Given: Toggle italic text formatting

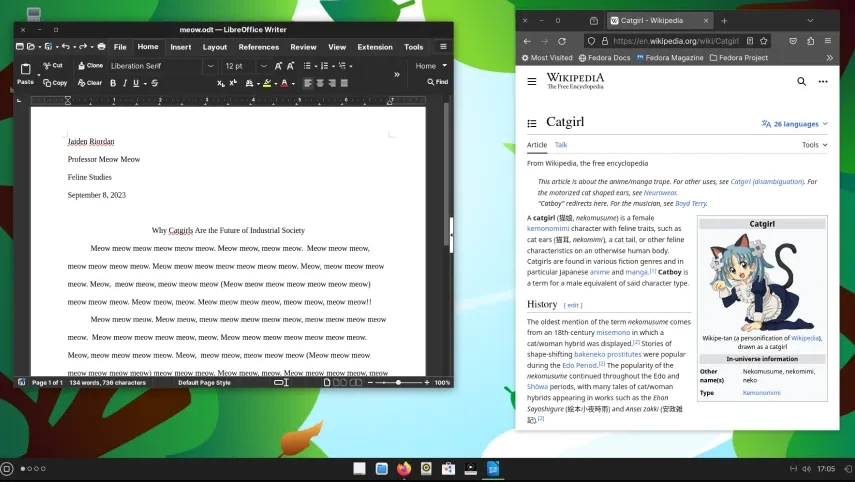Looking at the screenshot, I should pos(125,83).
